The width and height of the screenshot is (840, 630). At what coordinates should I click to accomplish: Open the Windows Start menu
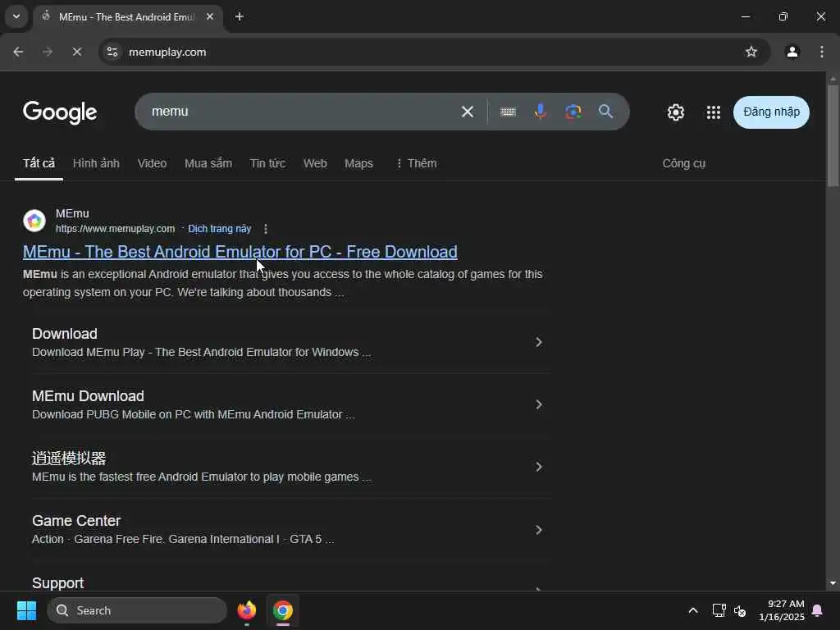tap(27, 610)
